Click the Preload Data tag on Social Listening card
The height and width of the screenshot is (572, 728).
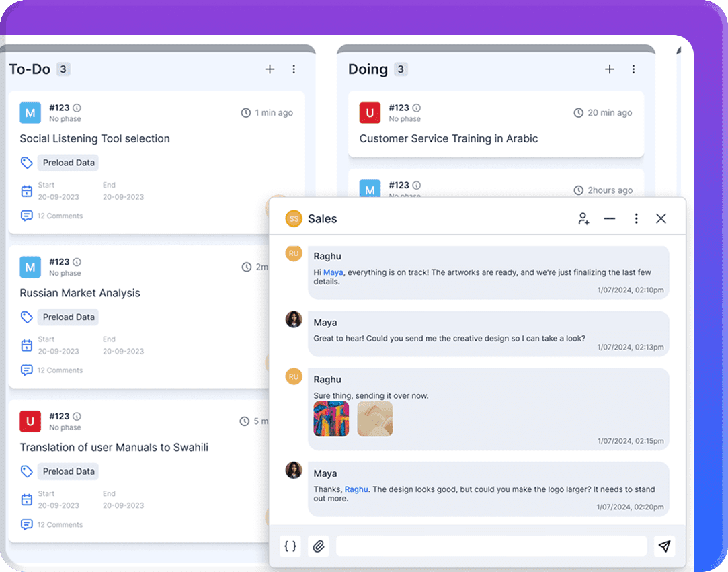point(69,163)
